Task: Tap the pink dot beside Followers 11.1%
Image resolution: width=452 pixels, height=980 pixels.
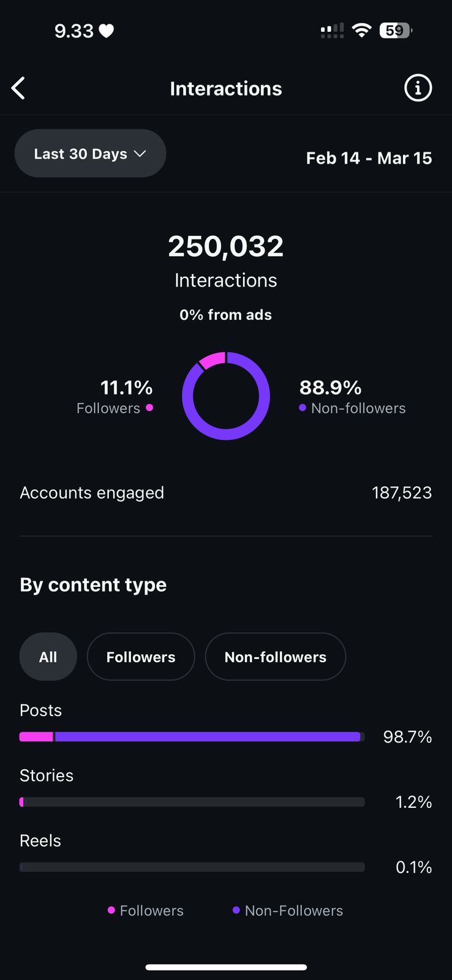Action: tap(149, 407)
